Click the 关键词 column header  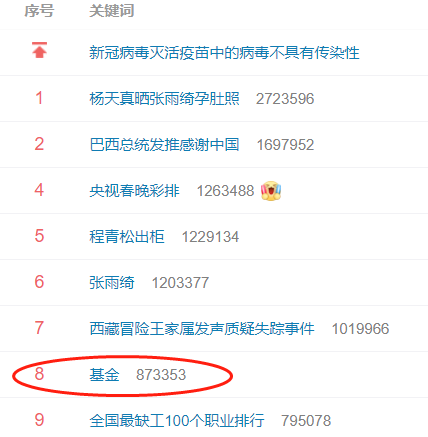tap(112, 11)
